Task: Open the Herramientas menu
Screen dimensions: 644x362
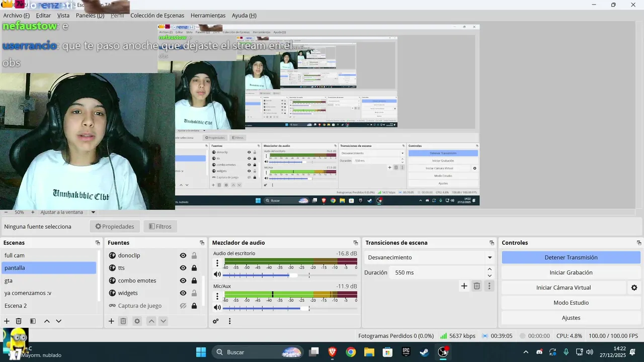Action: [x=208, y=16]
